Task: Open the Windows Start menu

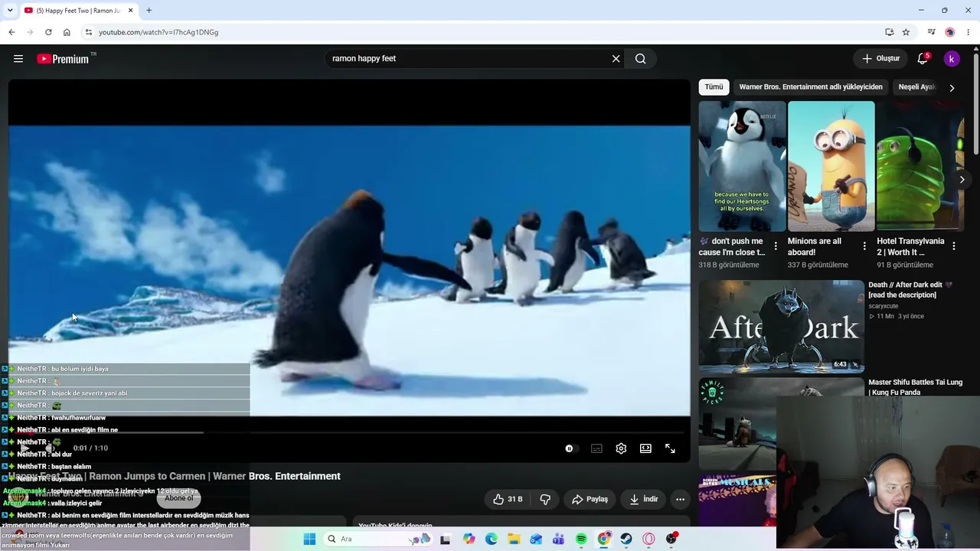Action: coord(309,539)
